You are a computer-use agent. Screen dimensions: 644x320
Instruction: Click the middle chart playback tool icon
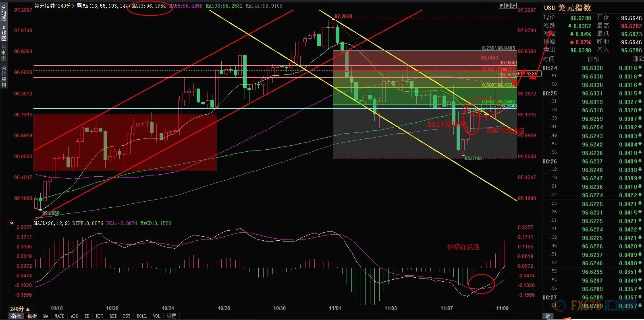pyautogui.click(x=507, y=6)
